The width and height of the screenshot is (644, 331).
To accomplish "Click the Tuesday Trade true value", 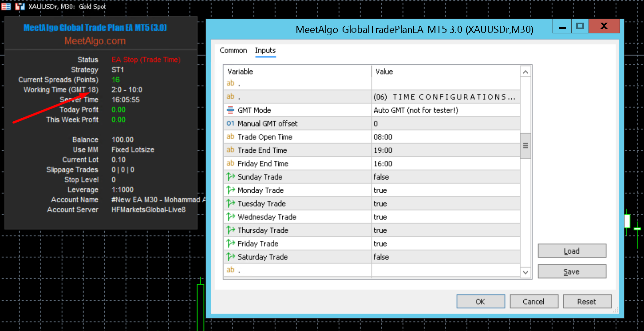I will pos(380,203).
